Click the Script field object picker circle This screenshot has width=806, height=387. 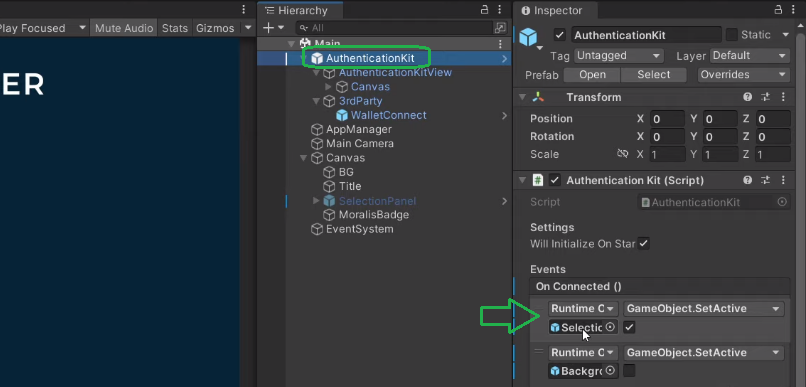(782, 202)
